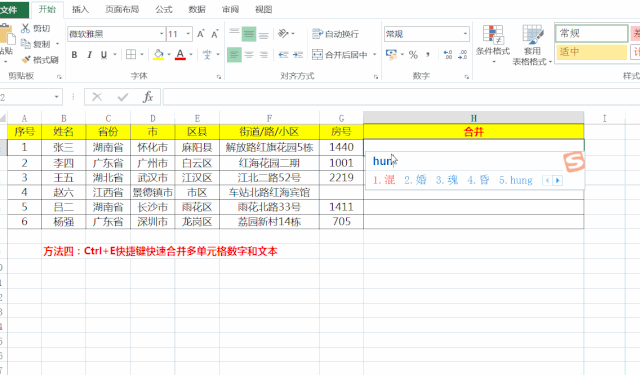Apply the 适中 cell style swatch
Image resolution: width=640 pixels, height=375 pixels.
(591, 51)
